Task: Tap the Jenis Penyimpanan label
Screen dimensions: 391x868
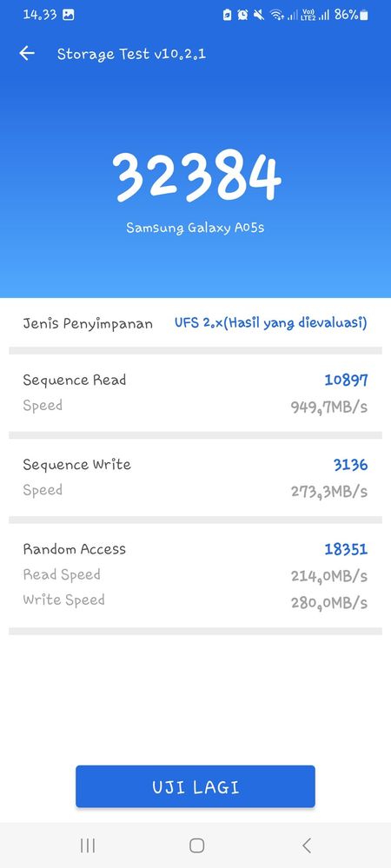Action: pyautogui.click(x=88, y=323)
